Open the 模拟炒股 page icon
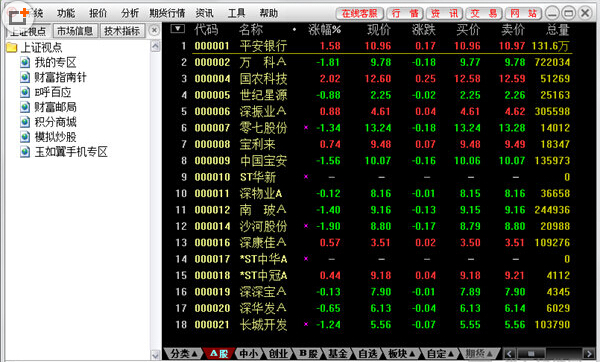 pyautogui.click(x=25, y=137)
